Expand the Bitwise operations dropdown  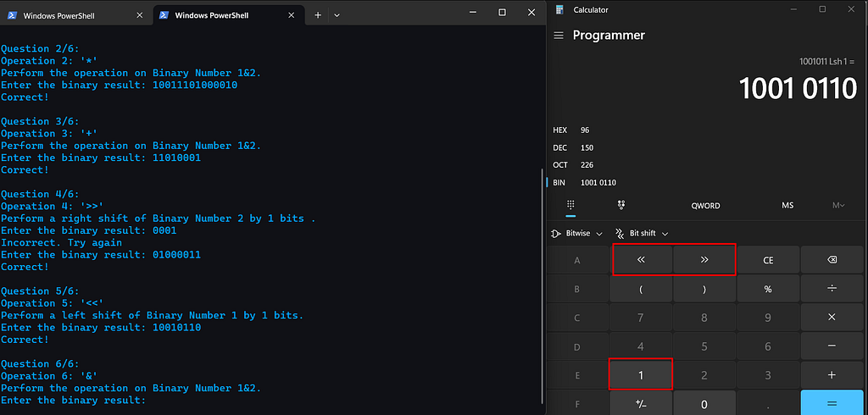576,234
